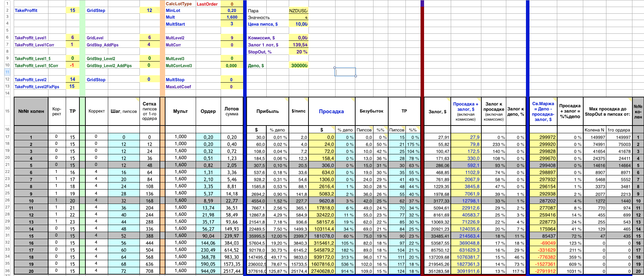Select the margin cell 351283,58
This screenshot has width=644, height=276.
[x=437, y=271]
